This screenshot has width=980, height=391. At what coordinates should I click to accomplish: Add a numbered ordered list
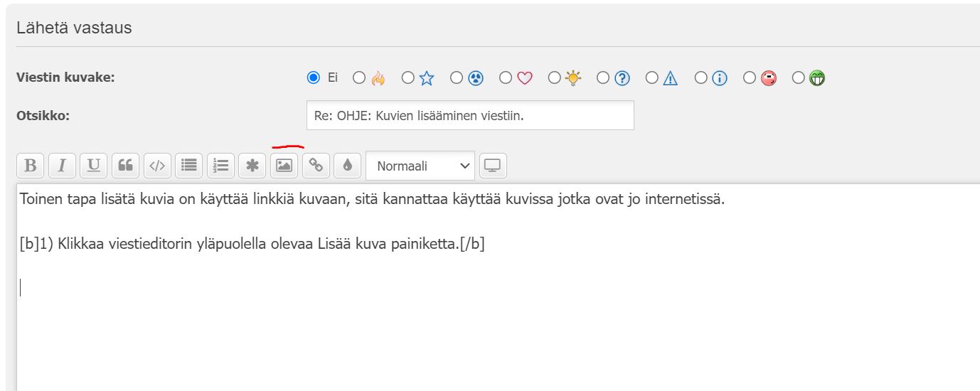pos(220,166)
